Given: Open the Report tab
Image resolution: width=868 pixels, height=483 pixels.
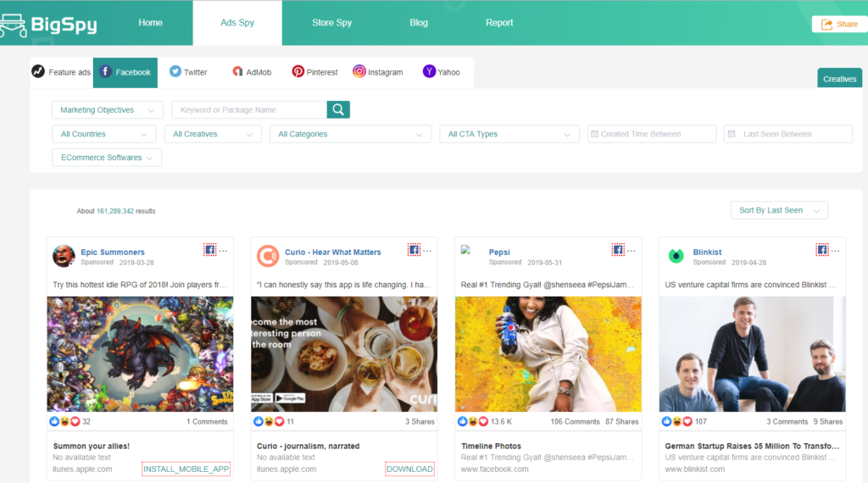Looking at the screenshot, I should (x=499, y=23).
